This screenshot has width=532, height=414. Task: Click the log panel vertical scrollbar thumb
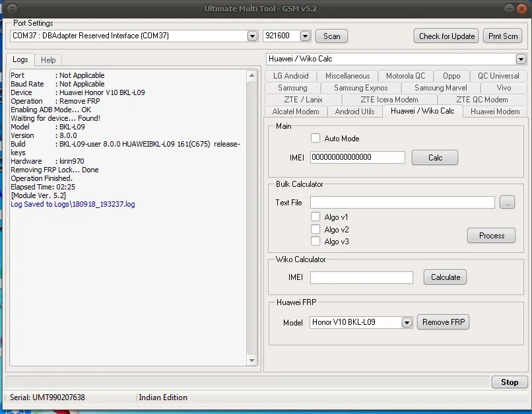coord(251,217)
